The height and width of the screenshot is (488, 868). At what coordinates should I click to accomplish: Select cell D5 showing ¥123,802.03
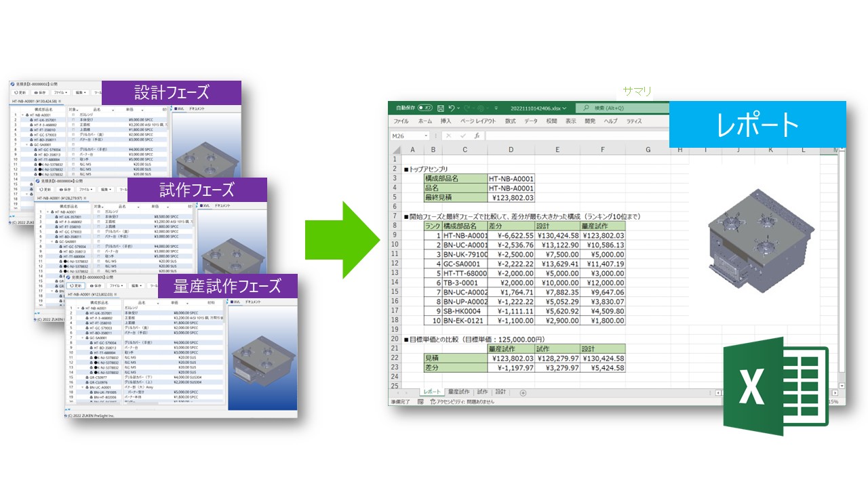(x=511, y=198)
